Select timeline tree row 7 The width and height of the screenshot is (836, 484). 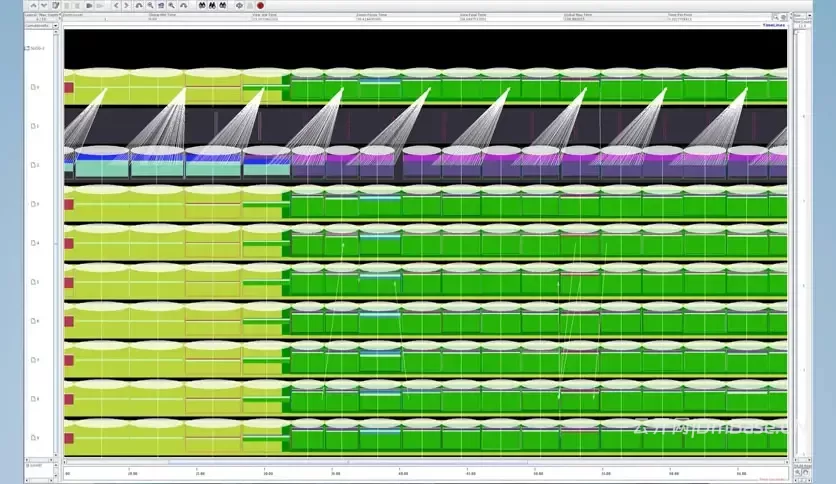[35, 359]
